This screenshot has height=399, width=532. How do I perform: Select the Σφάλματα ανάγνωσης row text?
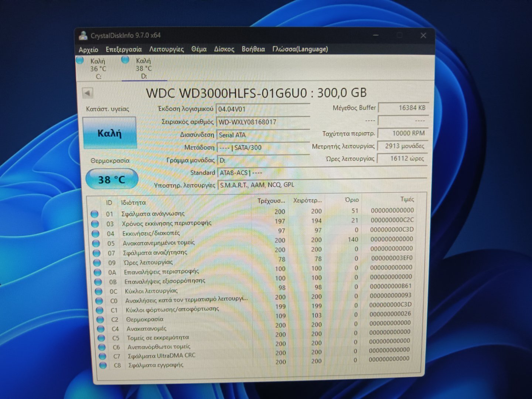click(x=153, y=214)
